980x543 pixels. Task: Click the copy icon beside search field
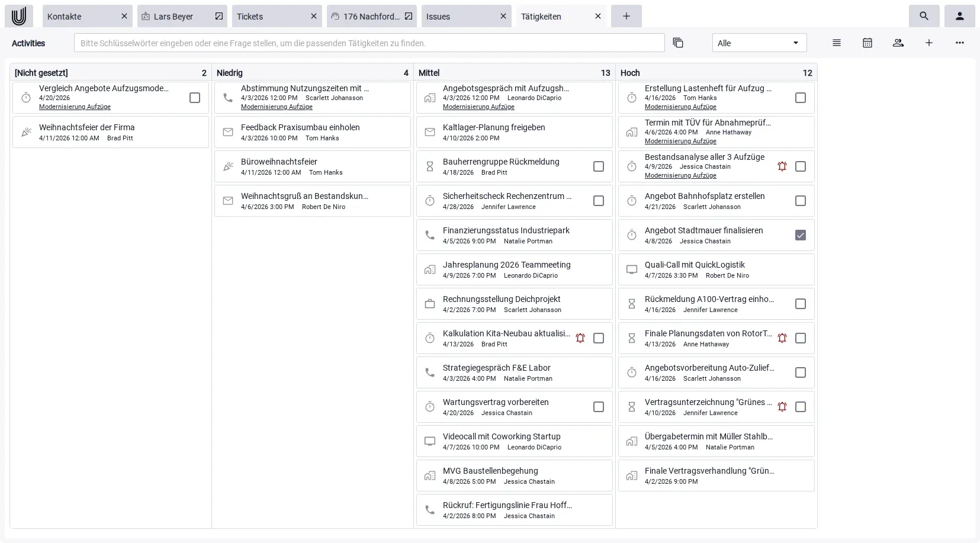678,43
